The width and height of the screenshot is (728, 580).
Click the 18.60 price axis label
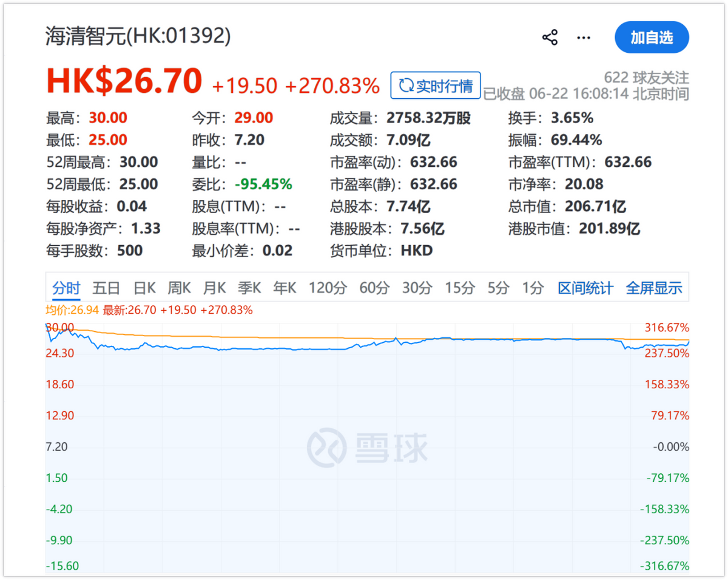[60, 385]
